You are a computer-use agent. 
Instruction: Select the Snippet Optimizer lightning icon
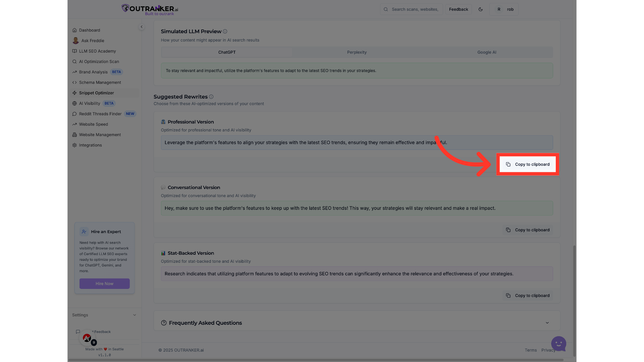pyautogui.click(x=74, y=93)
